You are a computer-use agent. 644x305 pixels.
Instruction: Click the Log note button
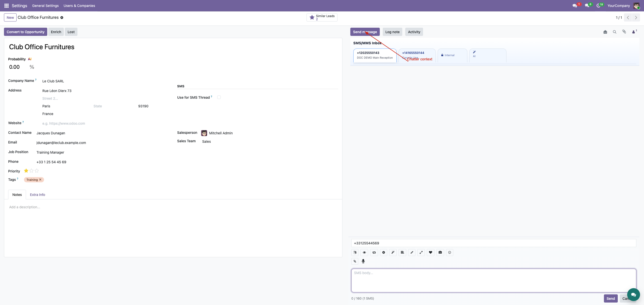pyautogui.click(x=392, y=32)
